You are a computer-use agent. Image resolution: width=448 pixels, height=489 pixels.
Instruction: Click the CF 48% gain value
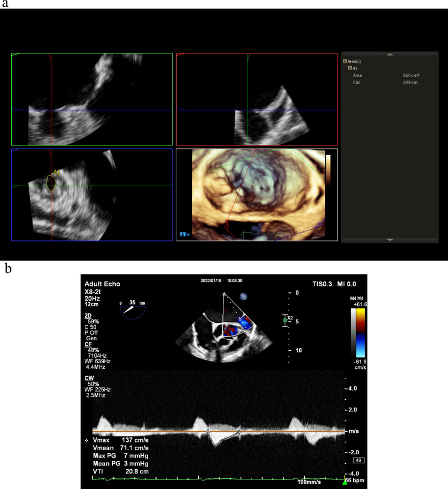tap(93, 350)
